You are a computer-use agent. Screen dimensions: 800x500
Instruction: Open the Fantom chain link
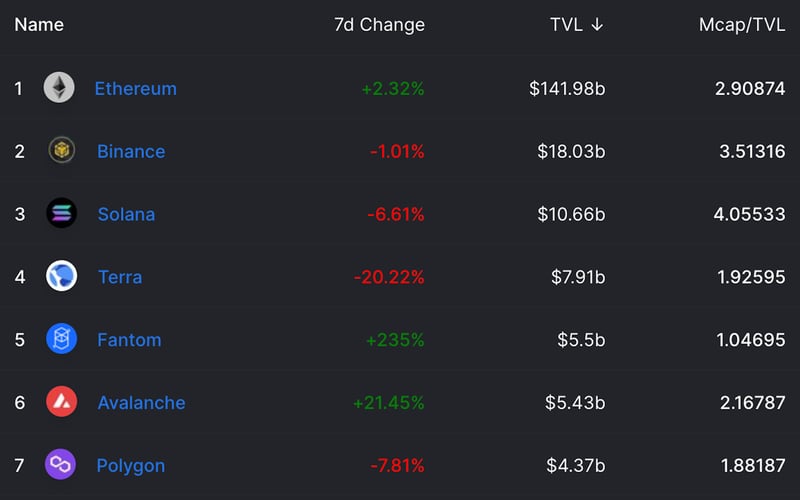tap(129, 340)
